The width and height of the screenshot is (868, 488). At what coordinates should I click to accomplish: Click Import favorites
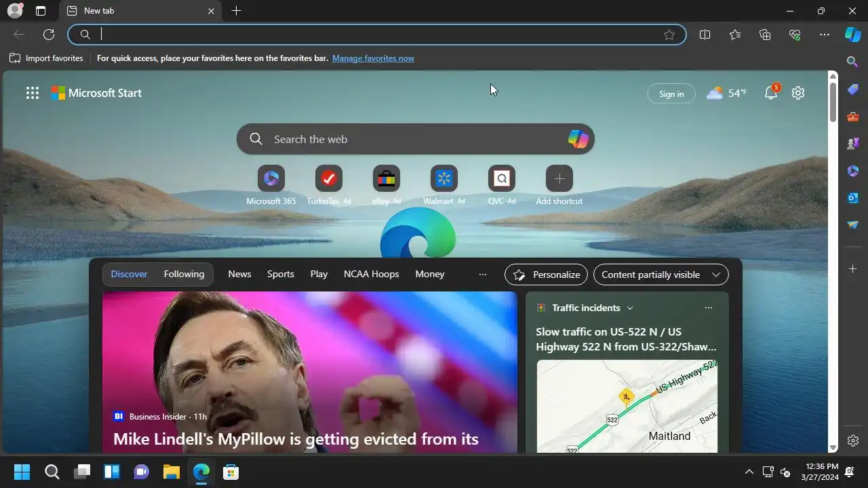47,58
